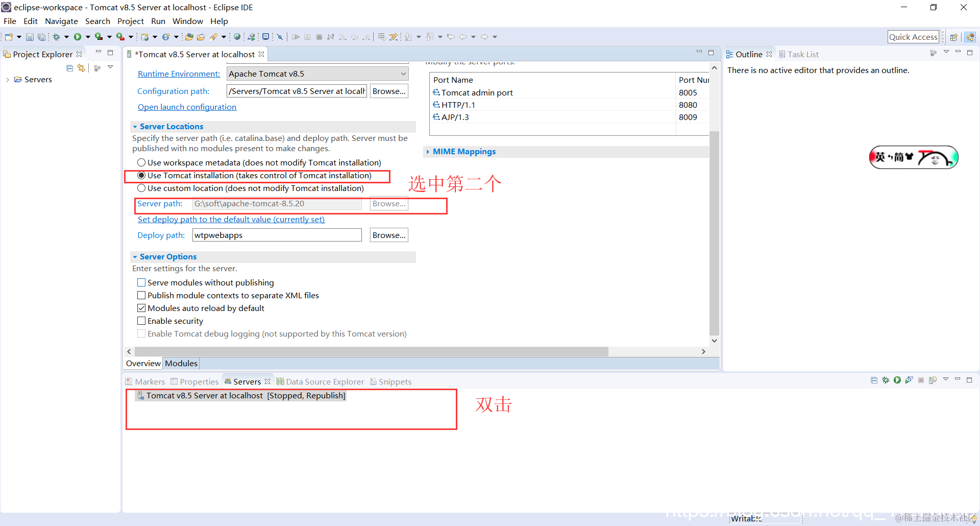
Task: Click the New Server icon in toolbar
Action: pos(145,37)
